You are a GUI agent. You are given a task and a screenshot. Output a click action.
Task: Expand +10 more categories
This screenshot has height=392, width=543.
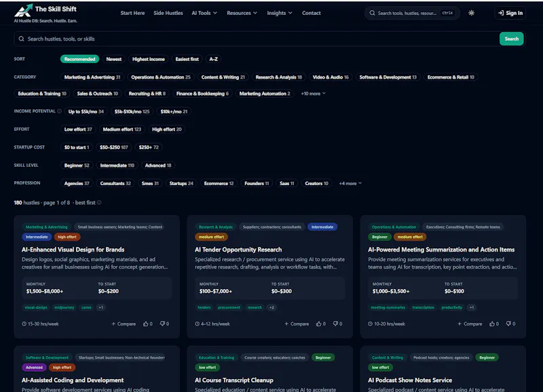tap(313, 94)
